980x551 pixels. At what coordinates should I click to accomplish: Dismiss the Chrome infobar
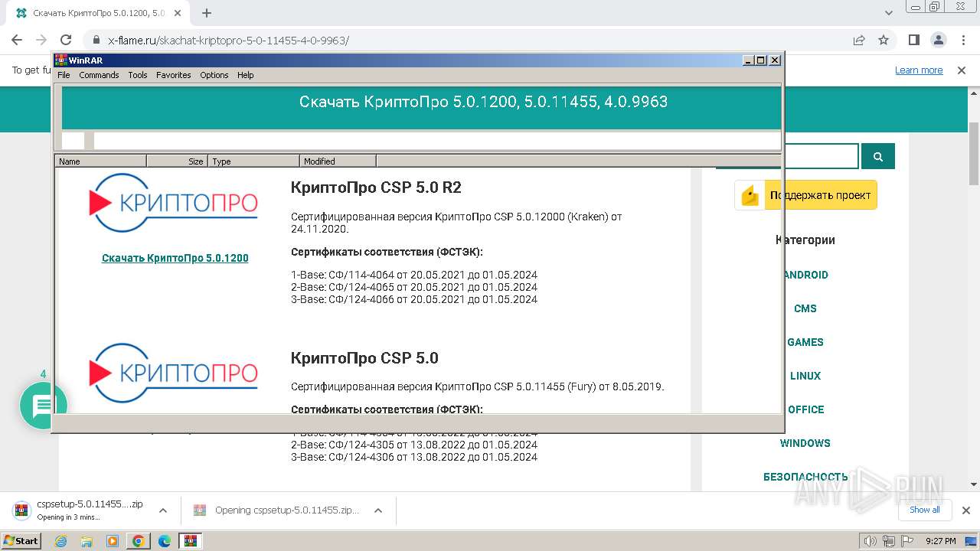(962, 70)
